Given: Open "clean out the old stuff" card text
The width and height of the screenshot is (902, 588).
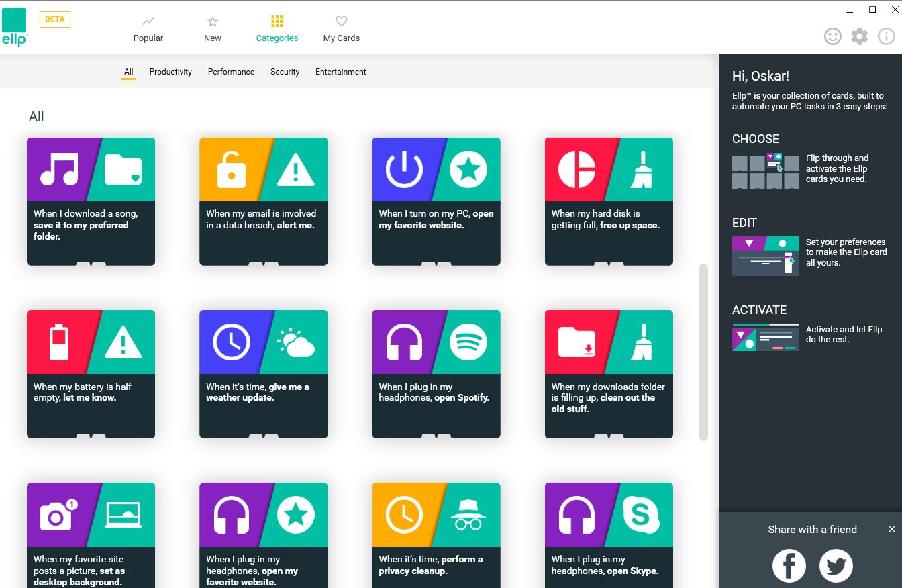Looking at the screenshot, I should (x=608, y=397).
